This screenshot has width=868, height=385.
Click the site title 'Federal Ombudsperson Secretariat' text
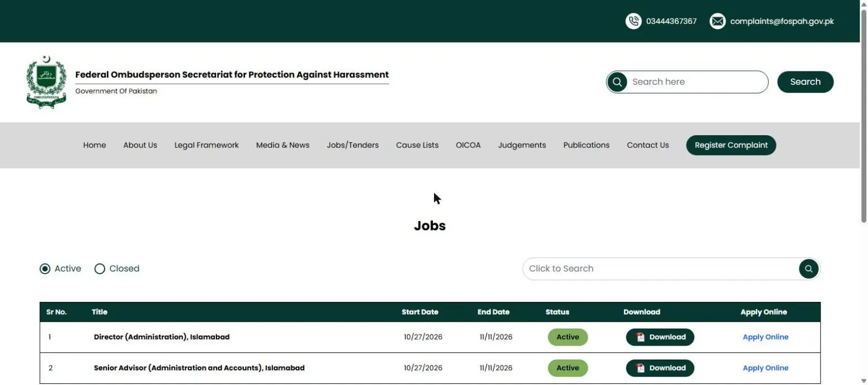tap(232, 75)
